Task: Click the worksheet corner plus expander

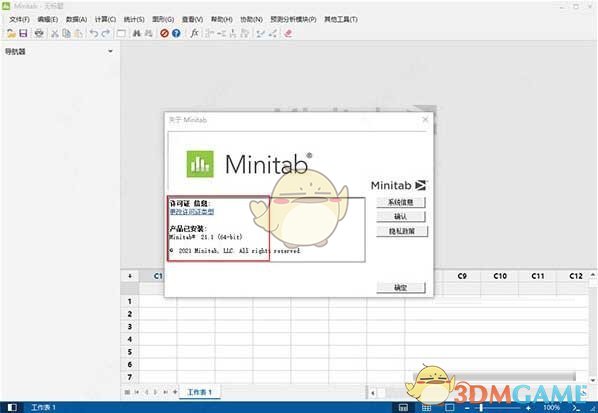Action: point(130,276)
